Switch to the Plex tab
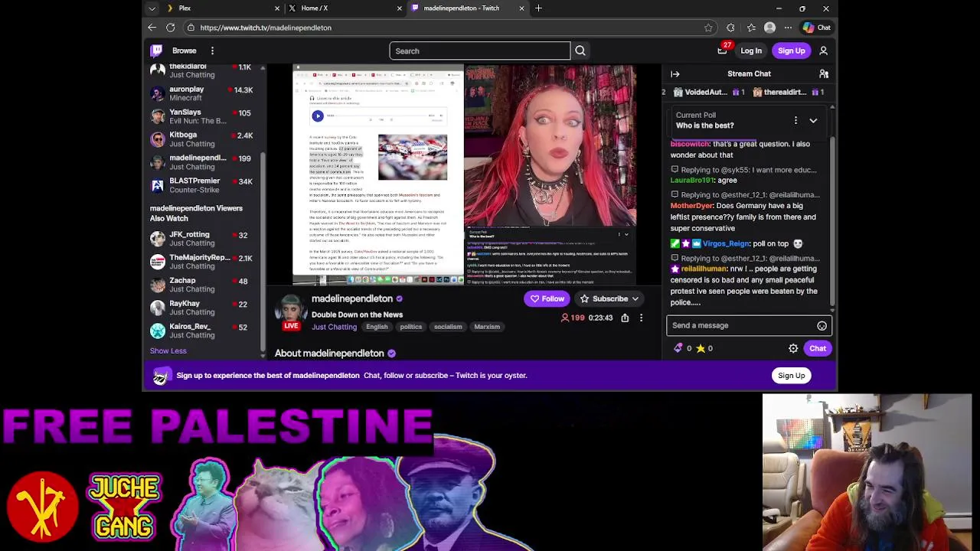Viewport: 980px width, 551px height. coord(221,8)
